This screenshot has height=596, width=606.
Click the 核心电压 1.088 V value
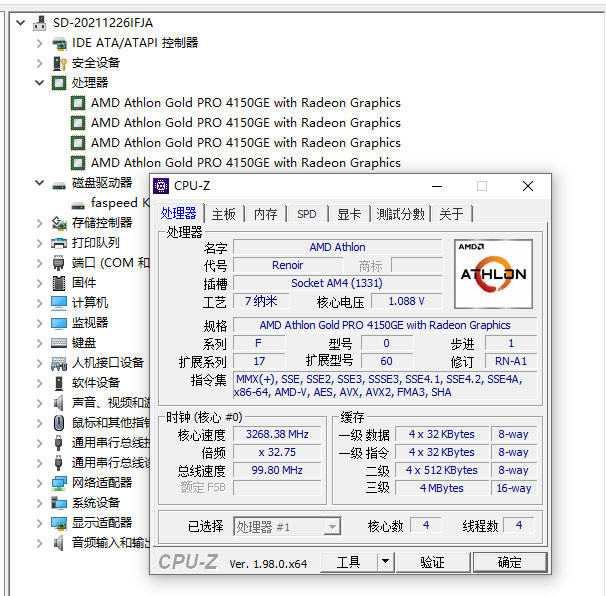(406, 301)
